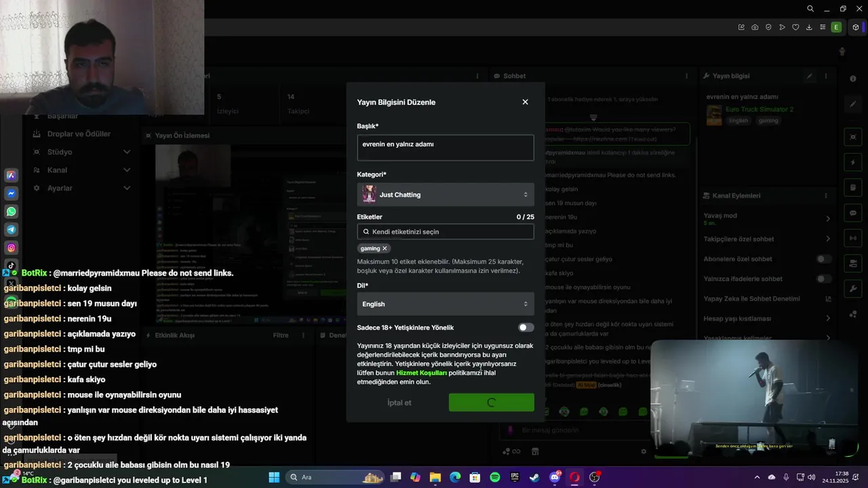Edit stream info pencil in Yayın bilgisi panel
Screen dimensions: 868x488
[810, 77]
